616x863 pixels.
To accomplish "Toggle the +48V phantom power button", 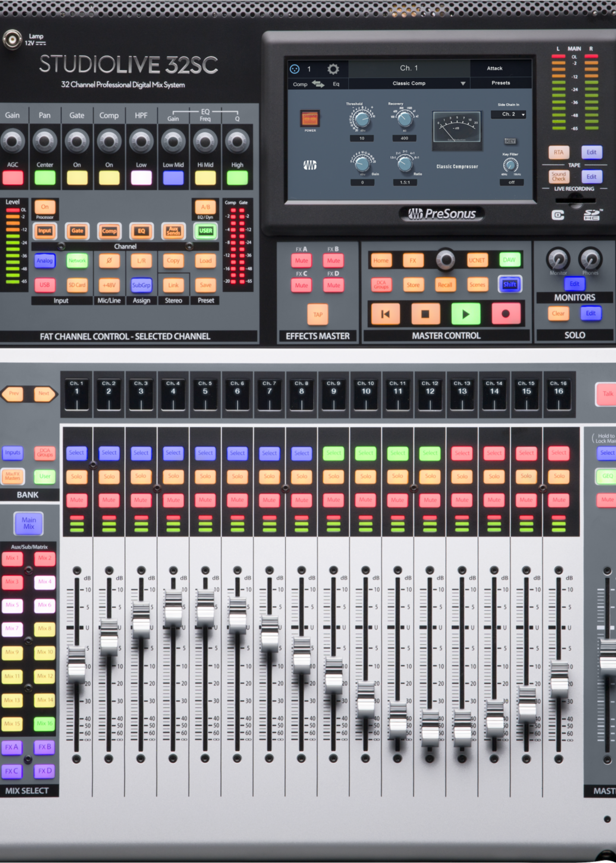I will pyautogui.click(x=109, y=285).
